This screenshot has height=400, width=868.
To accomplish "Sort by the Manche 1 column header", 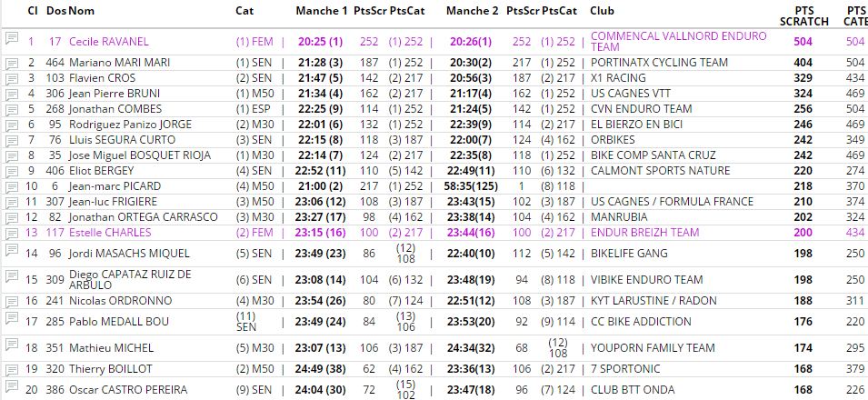I will [321, 11].
